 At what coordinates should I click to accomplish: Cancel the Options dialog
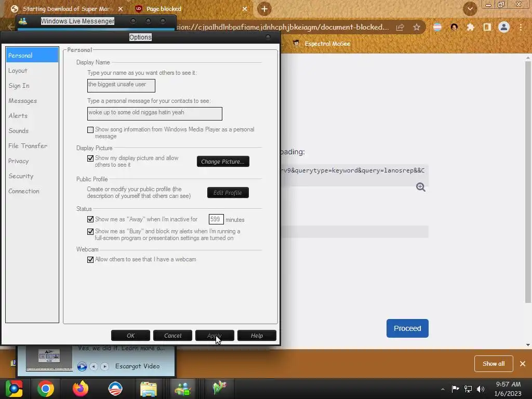172,336
